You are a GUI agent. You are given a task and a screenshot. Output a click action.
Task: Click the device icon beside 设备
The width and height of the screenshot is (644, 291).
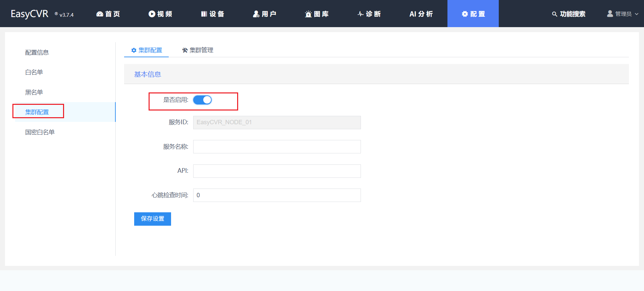(204, 14)
